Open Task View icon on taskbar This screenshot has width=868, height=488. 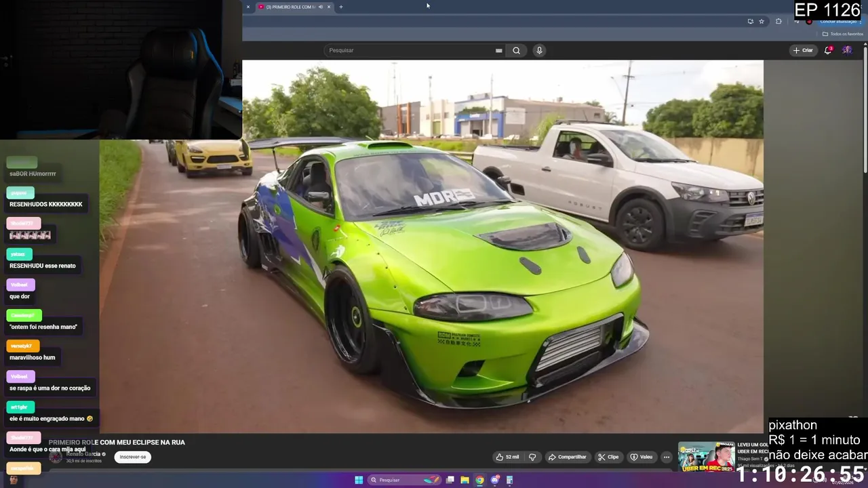[x=450, y=480]
